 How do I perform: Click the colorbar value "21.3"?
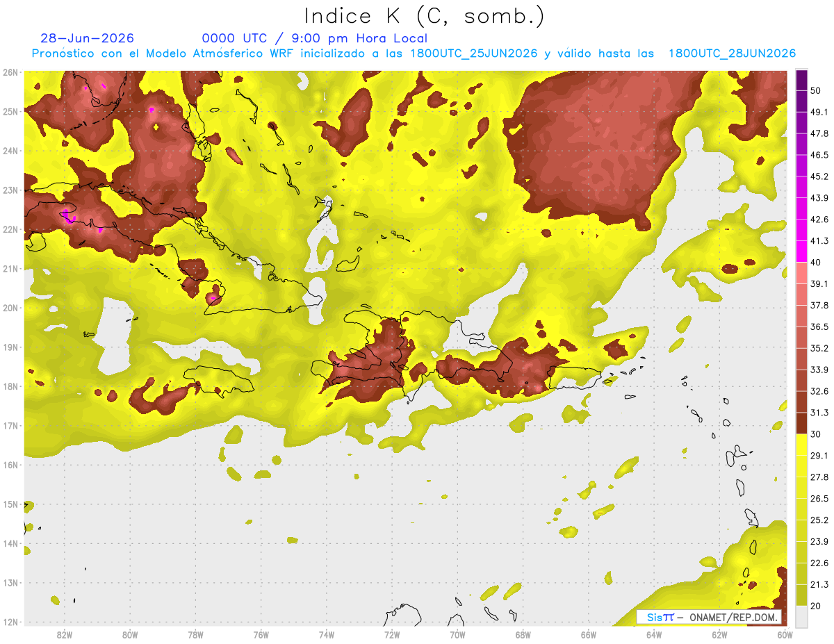(x=819, y=585)
